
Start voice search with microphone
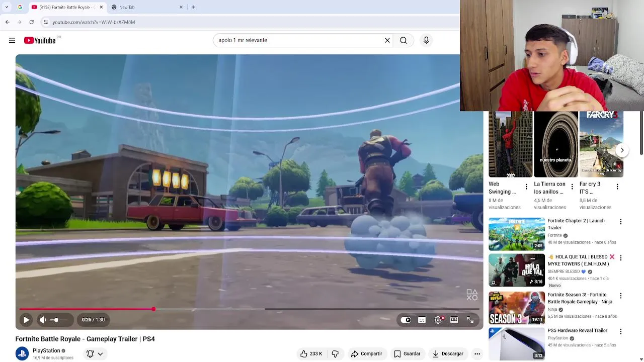426,40
